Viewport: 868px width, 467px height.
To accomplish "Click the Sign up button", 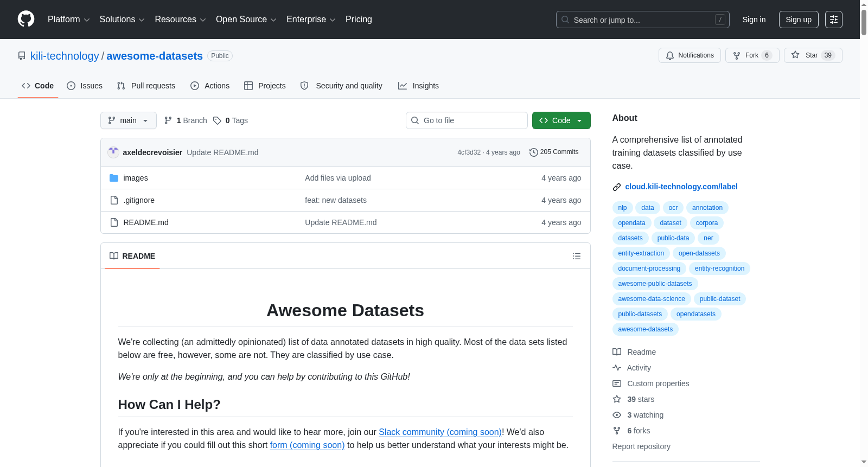I will (x=799, y=20).
